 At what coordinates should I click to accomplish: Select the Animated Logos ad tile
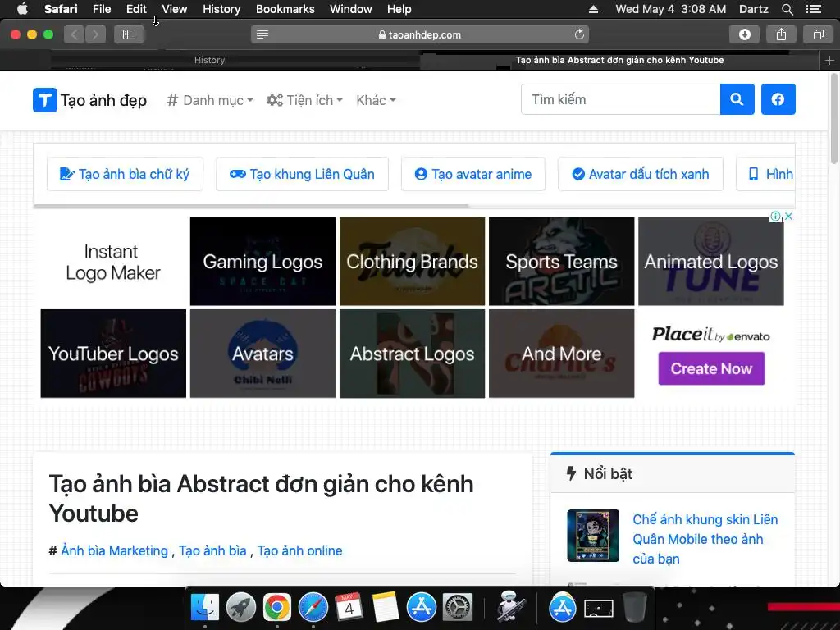click(x=711, y=262)
